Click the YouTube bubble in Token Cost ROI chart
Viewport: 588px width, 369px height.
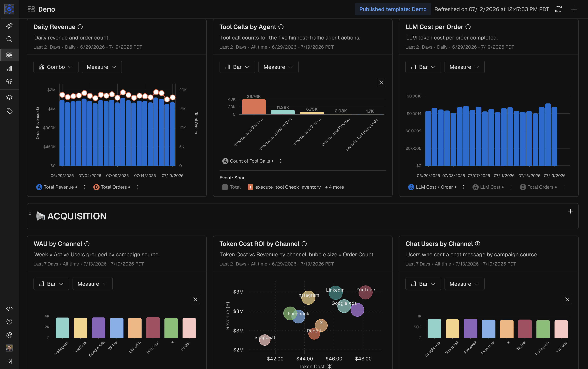365,292
